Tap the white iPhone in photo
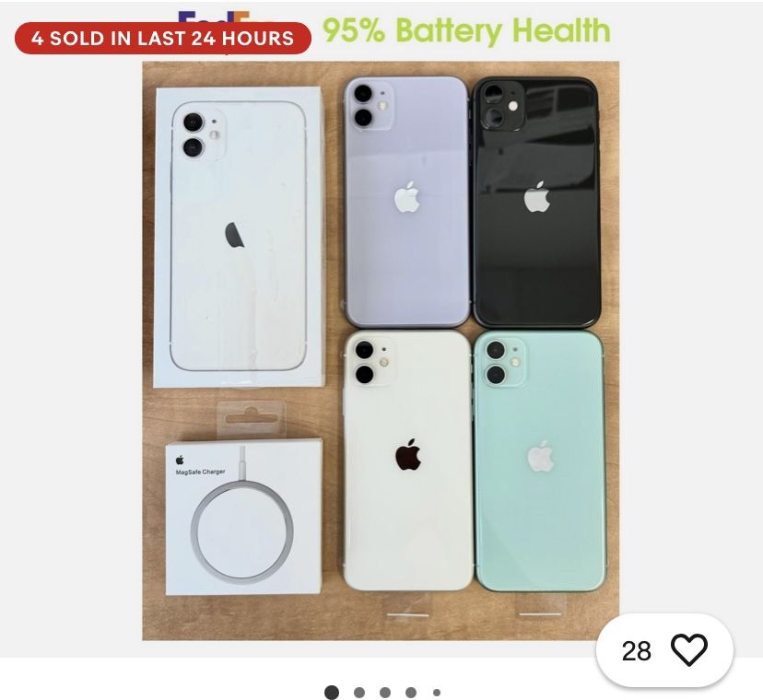This screenshot has height=700, width=763. [408, 461]
